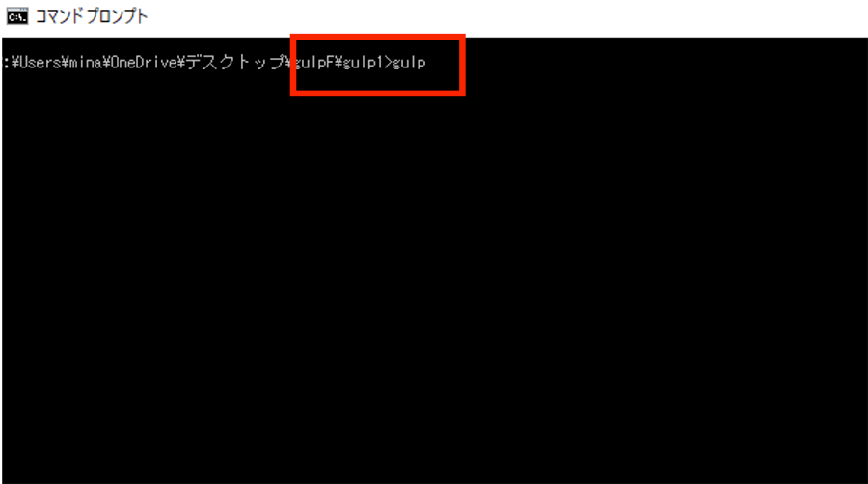Click the red highlight box's right border

click(462, 65)
